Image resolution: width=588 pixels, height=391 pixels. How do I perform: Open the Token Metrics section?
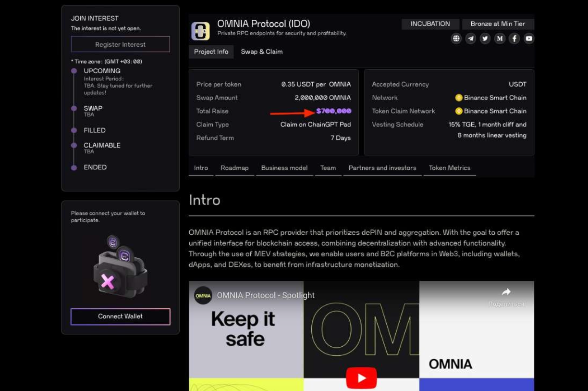pyautogui.click(x=449, y=168)
